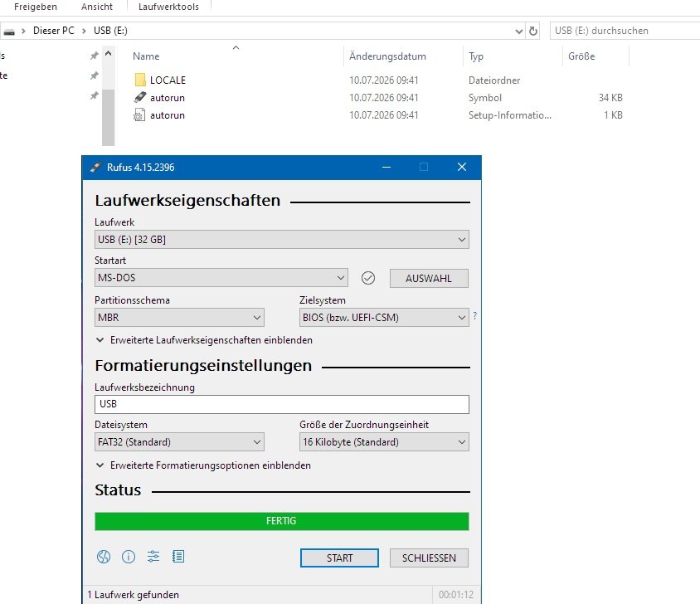This screenshot has height=604, width=700.
Task: Open the Startart MS-DOS dropdown
Action: (x=221, y=277)
